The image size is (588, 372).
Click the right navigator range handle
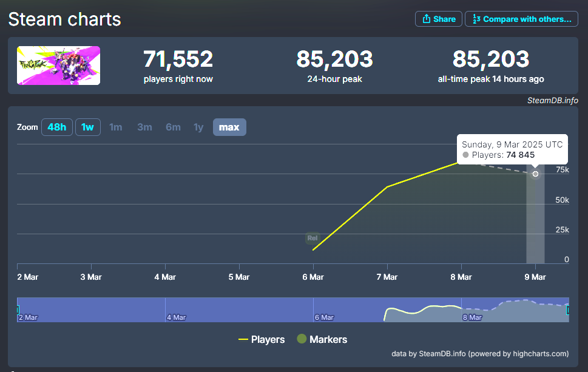[x=568, y=310]
